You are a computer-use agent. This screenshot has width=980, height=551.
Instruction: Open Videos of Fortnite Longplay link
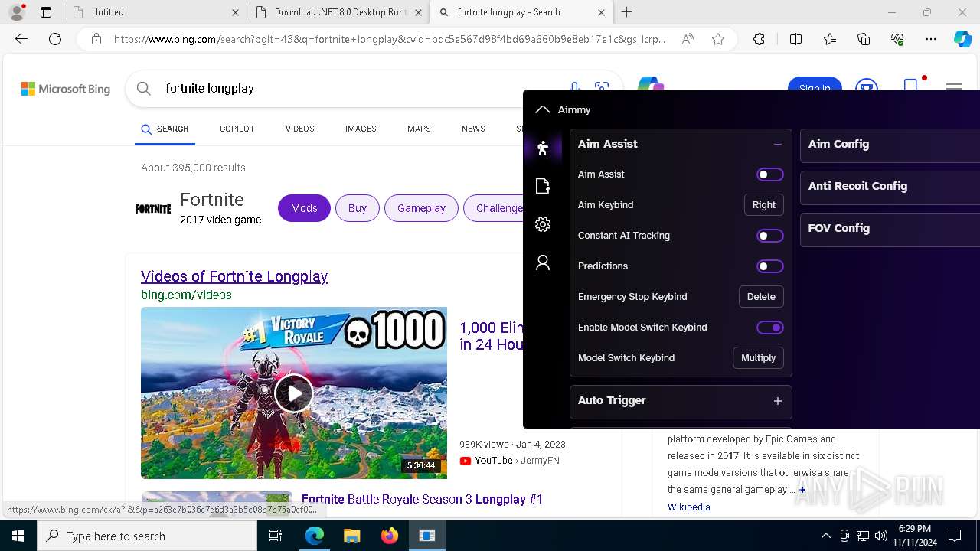(234, 276)
